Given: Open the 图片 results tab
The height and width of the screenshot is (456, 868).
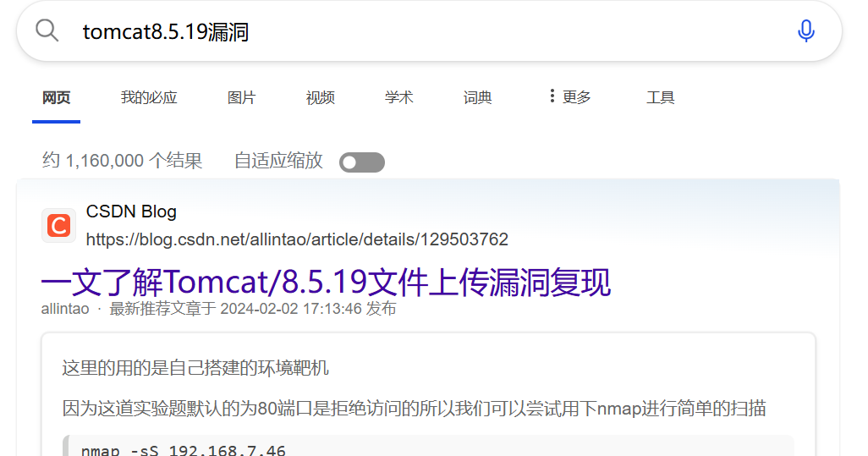Looking at the screenshot, I should (241, 98).
